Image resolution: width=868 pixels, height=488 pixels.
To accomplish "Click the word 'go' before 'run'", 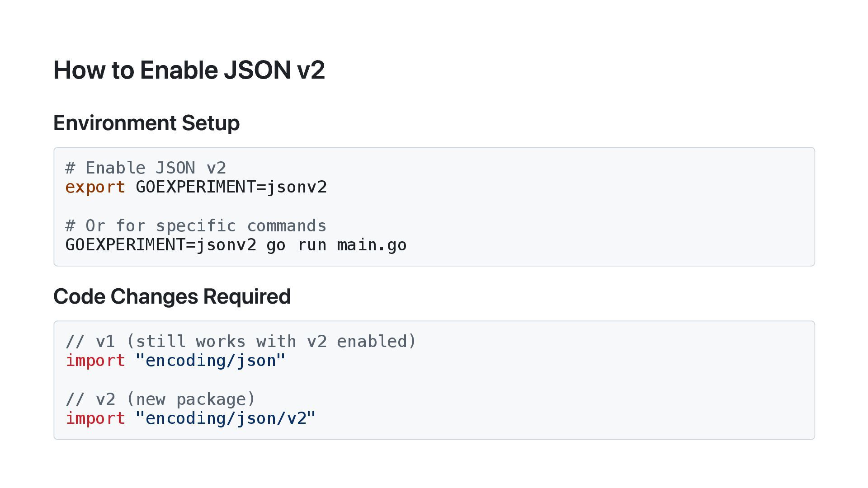I will 276,245.
